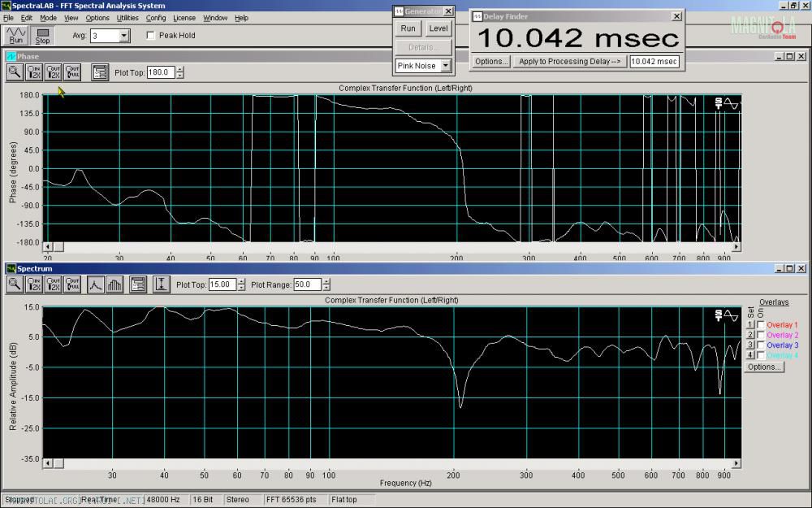Open the Config menu
The height and width of the screenshot is (508, 812).
coord(156,18)
